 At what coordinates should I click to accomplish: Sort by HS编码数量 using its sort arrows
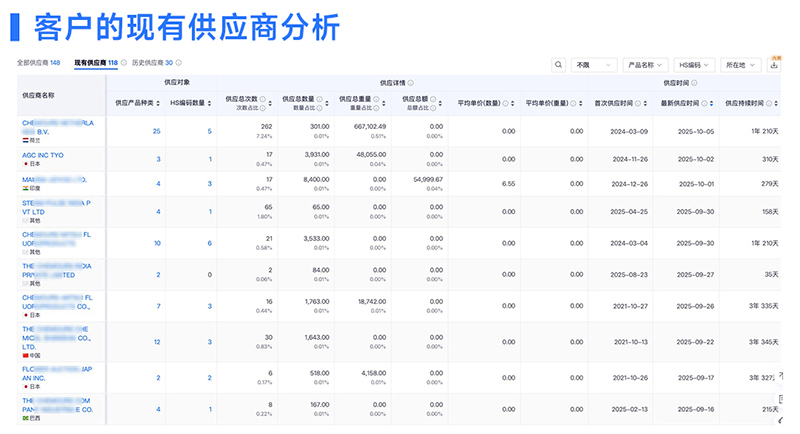[x=209, y=103]
